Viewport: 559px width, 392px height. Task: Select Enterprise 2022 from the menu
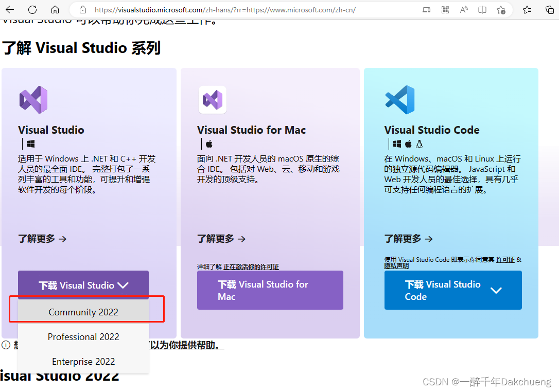83,361
